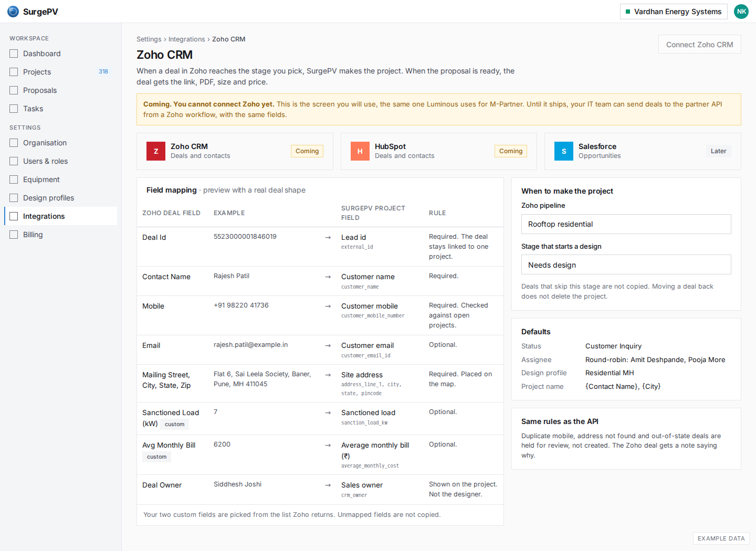Open the Needs design stage selector
Screen dimensions: 756x551
click(626, 264)
